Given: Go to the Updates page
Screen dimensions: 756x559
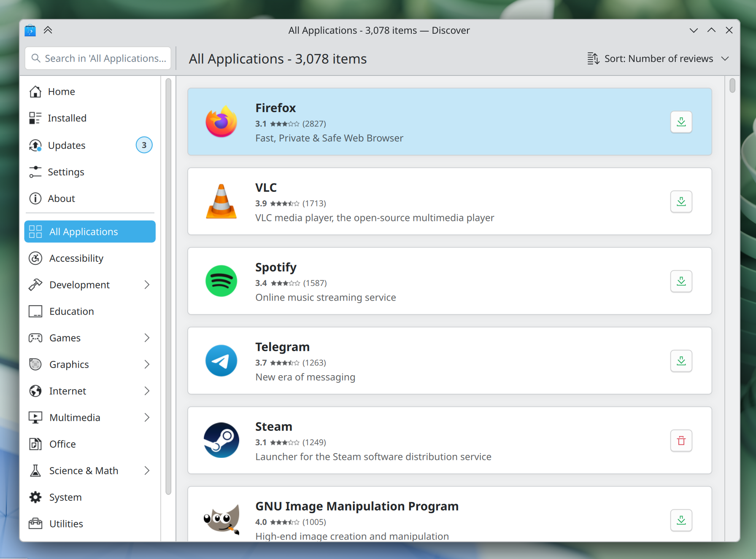Looking at the screenshot, I should coord(67,145).
